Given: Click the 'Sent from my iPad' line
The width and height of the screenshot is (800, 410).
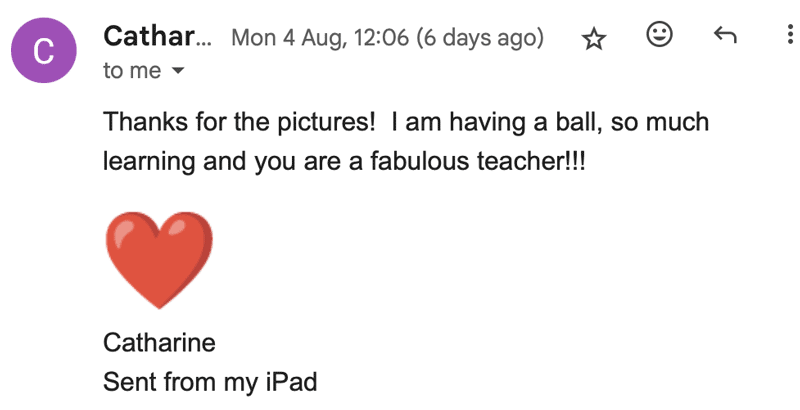Looking at the screenshot, I should coord(210,382).
